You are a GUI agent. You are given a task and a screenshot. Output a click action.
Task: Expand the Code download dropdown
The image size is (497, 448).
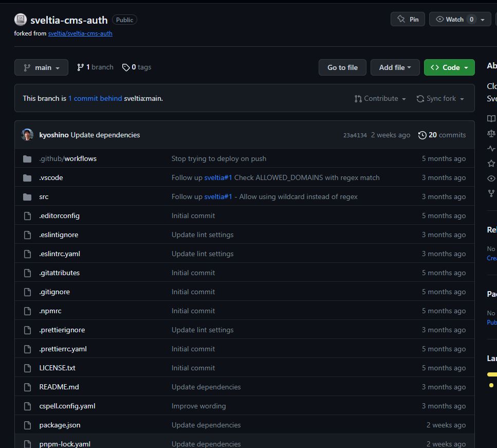click(449, 67)
